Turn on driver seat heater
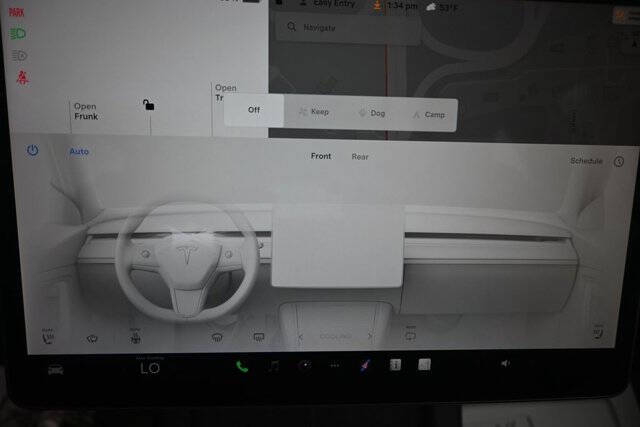 point(48,336)
